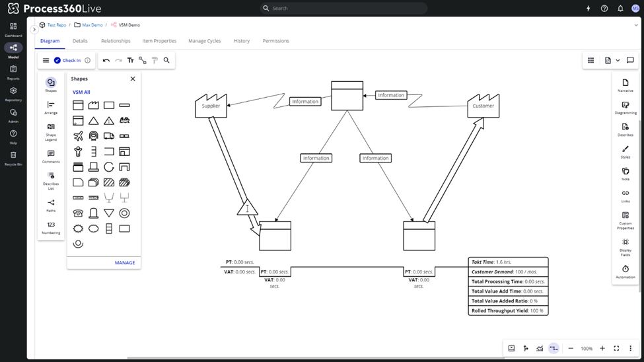Image resolution: width=644 pixels, height=362 pixels.
Task: Toggle the Check In button
Action: (x=67, y=60)
